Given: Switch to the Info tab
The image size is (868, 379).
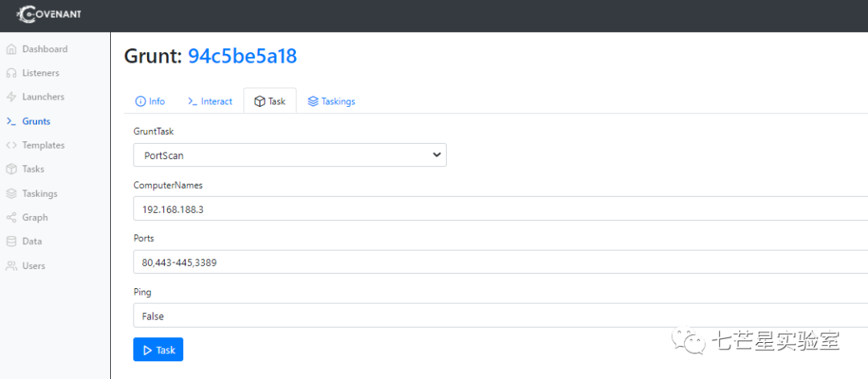Looking at the screenshot, I should pos(150,101).
